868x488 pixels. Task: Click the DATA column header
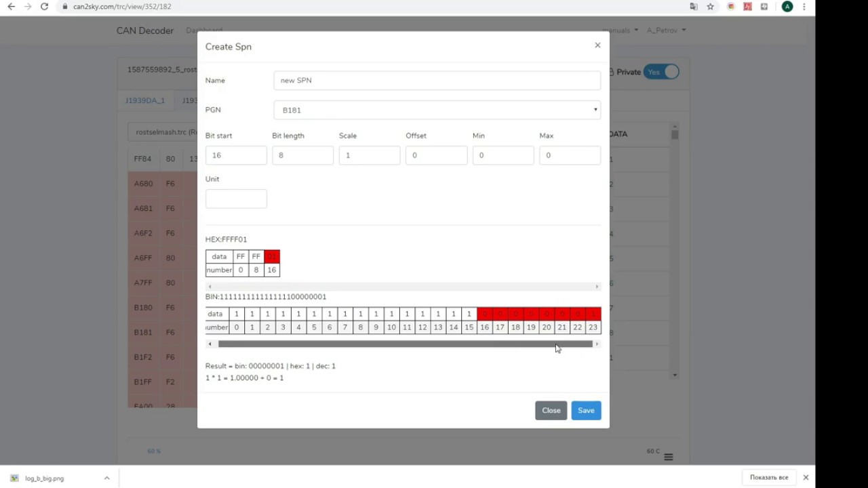tap(618, 134)
